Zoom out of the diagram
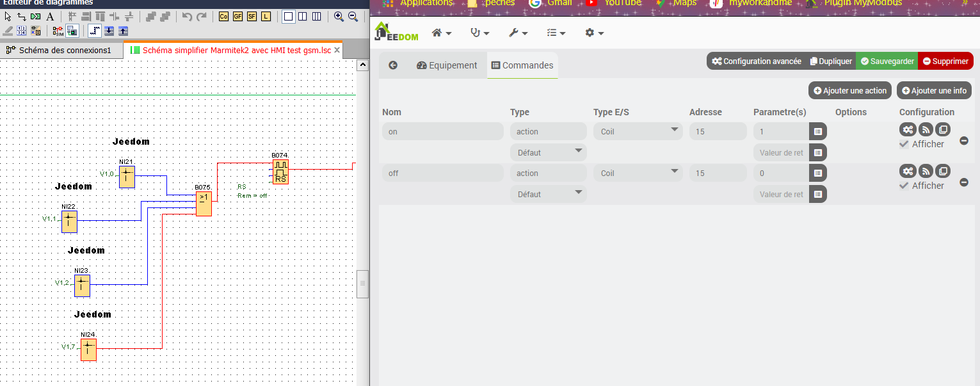 click(x=353, y=17)
